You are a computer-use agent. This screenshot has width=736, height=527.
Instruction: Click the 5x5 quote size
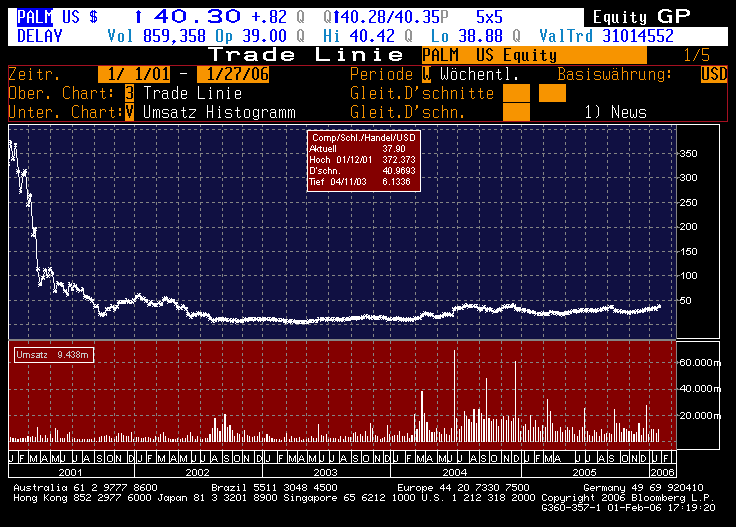[x=489, y=17]
